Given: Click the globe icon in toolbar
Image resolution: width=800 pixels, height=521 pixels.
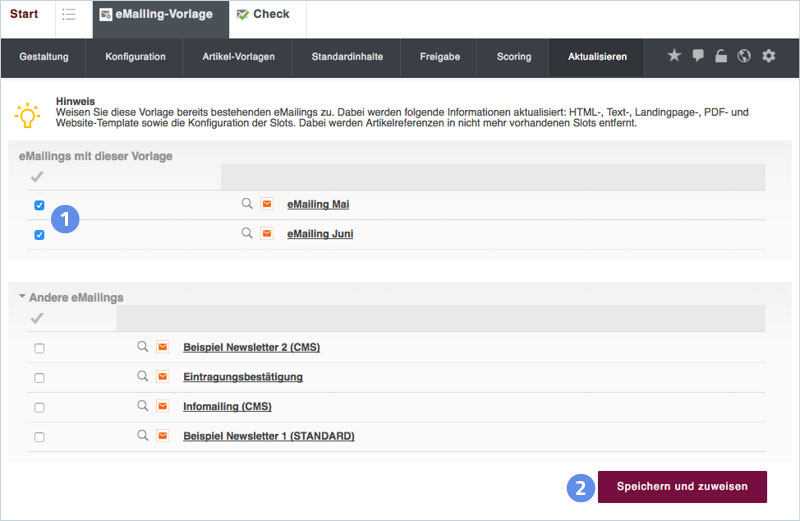Looking at the screenshot, I should point(744,56).
